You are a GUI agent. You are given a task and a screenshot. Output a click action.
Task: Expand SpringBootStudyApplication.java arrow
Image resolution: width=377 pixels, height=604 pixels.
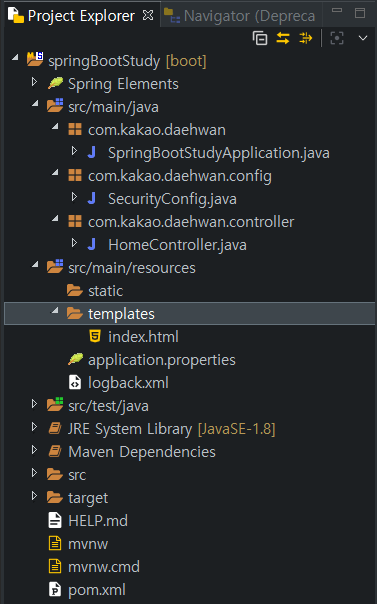coord(74,151)
